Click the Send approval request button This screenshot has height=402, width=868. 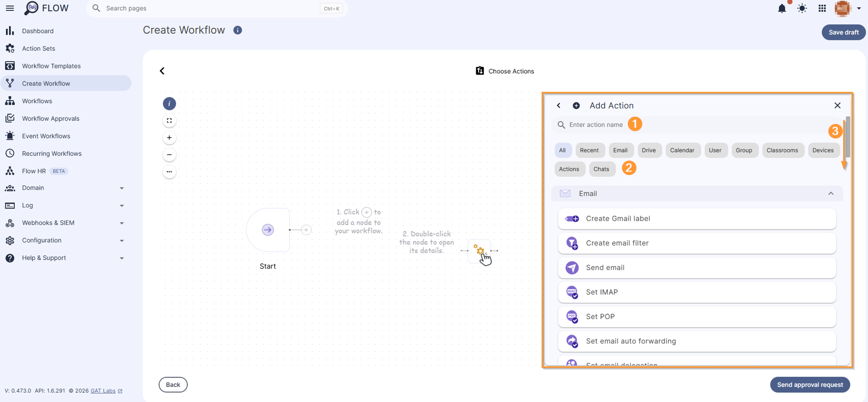810,385
